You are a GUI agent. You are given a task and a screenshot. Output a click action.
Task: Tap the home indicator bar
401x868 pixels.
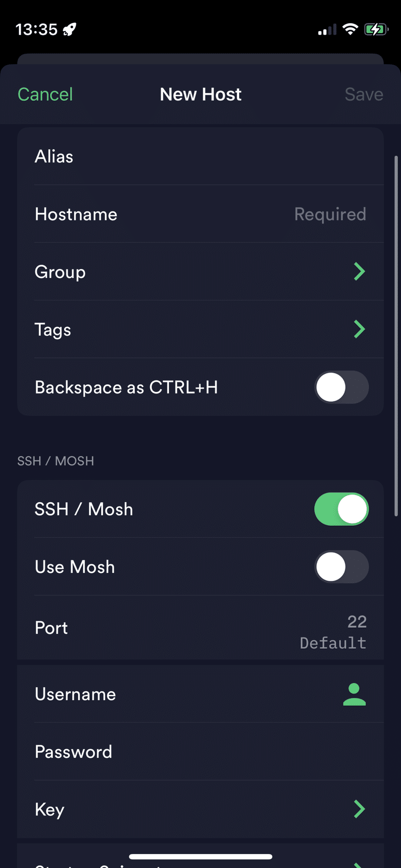point(200,856)
